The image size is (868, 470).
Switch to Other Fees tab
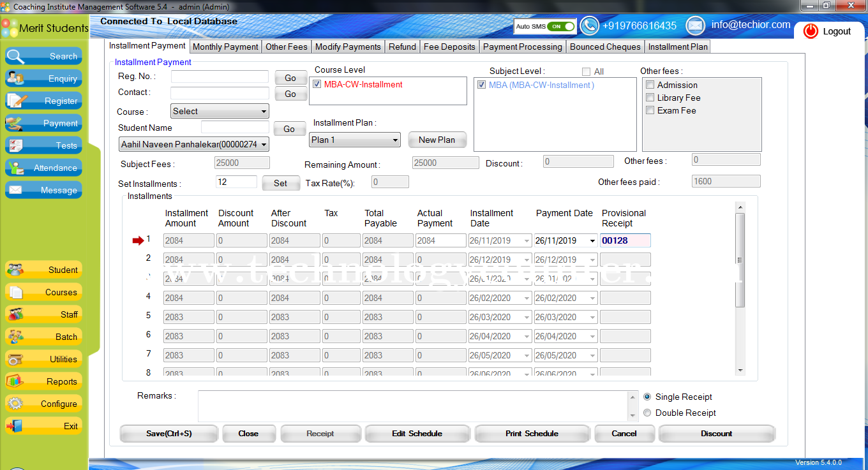click(x=287, y=47)
